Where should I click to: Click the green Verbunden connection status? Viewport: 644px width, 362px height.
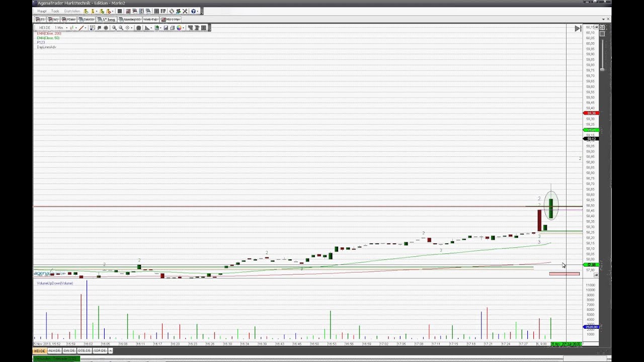(x=56, y=358)
